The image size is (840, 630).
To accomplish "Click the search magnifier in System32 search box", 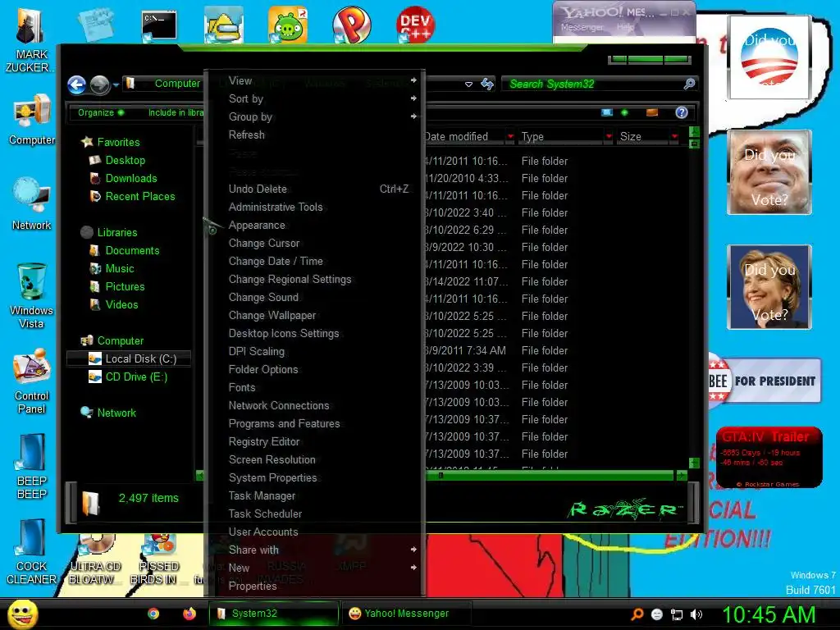I will (x=689, y=84).
